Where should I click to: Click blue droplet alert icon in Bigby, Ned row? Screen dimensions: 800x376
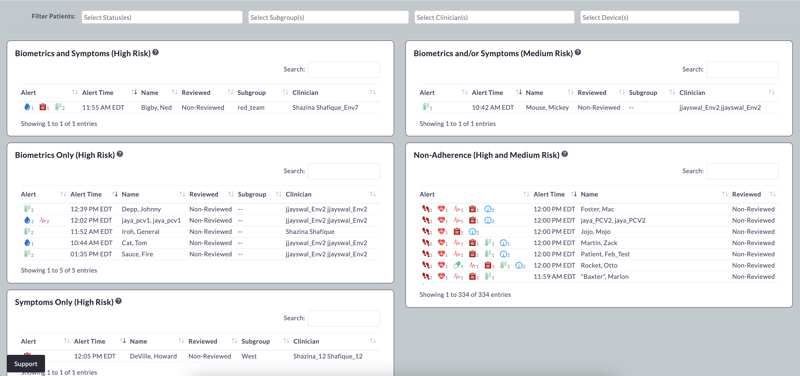click(27, 107)
